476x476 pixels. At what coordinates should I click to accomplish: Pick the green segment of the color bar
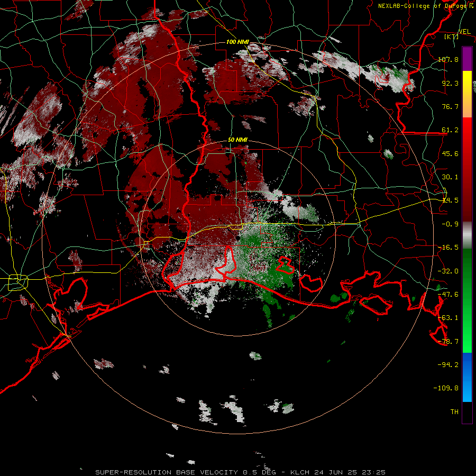click(467, 300)
